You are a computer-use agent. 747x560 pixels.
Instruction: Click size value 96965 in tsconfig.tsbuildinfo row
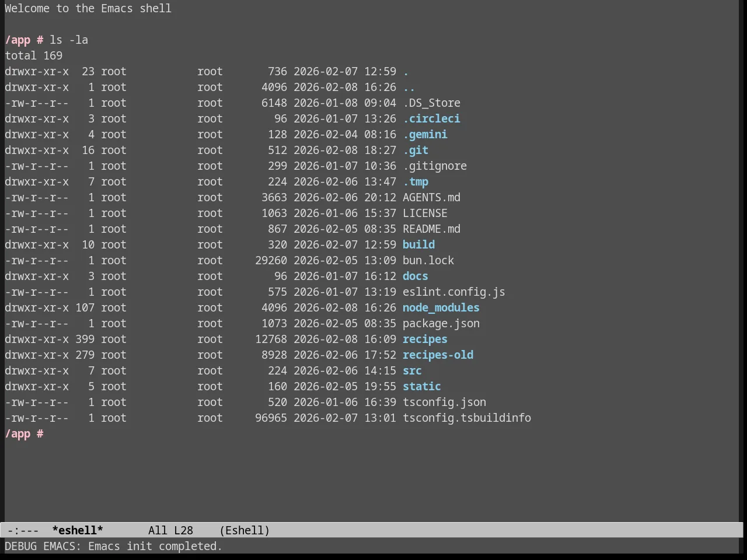click(x=271, y=418)
